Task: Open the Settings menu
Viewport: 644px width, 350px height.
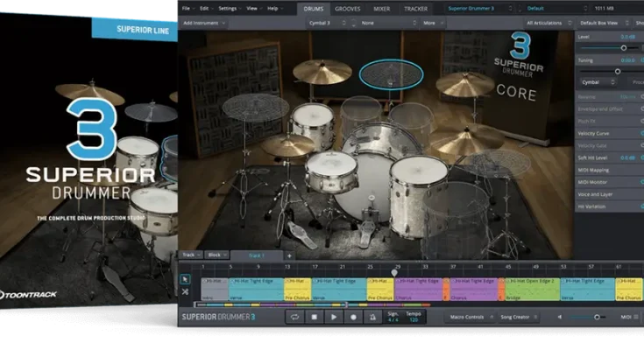Action: tap(229, 9)
